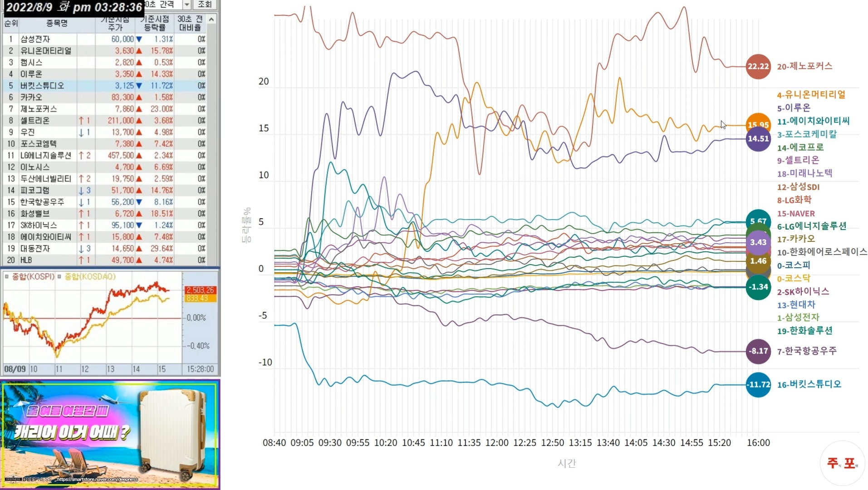Select the 제노포커스 row in stock table

[x=105, y=109]
